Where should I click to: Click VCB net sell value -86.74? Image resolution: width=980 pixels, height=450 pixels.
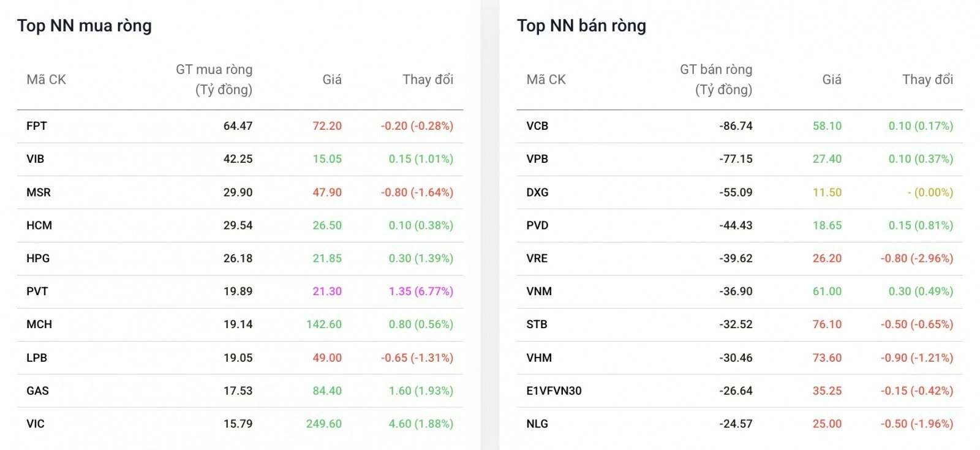tap(736, 126)
